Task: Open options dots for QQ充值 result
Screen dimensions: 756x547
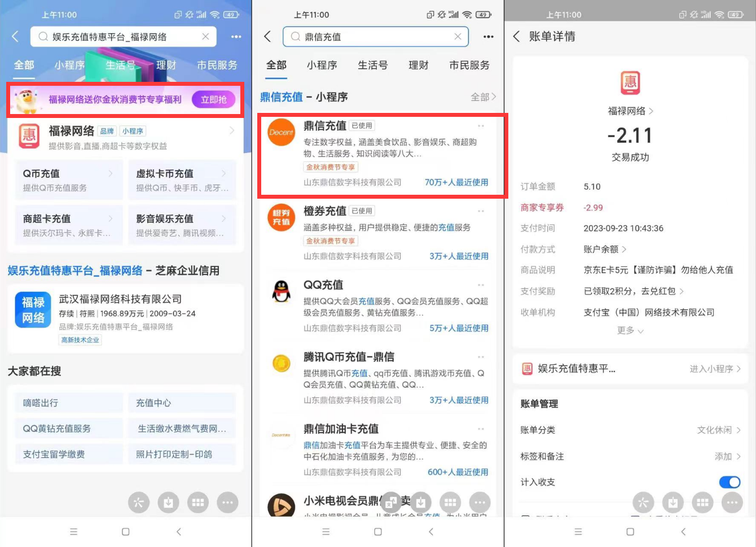Action: click(481, 285)
